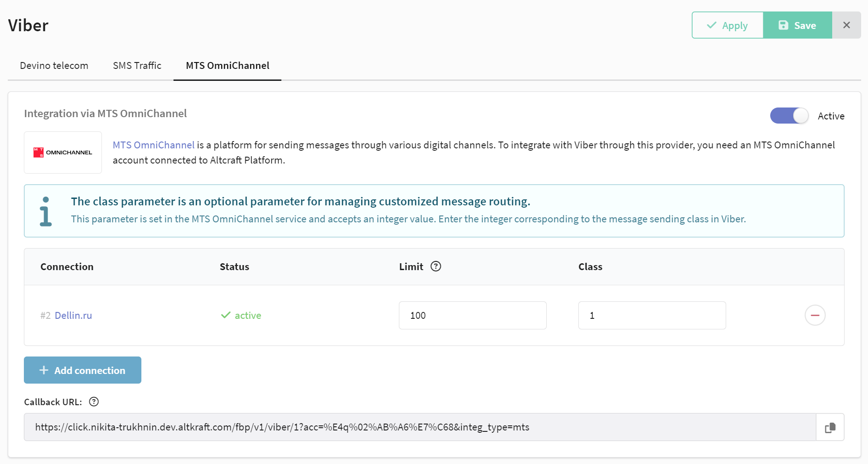Show the Callback URL help icon
This screenshot has width=868, height=464.
tap(94, 402)
